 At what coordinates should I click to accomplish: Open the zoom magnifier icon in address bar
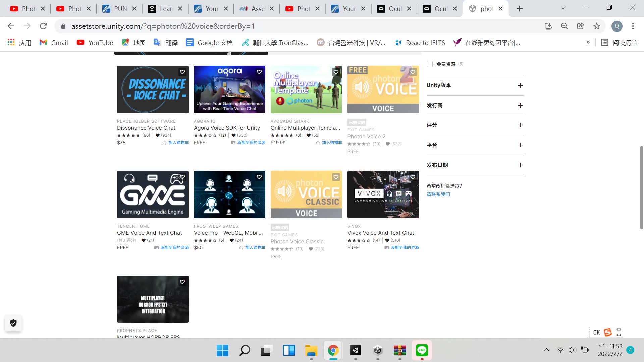(x=565, y=26)
